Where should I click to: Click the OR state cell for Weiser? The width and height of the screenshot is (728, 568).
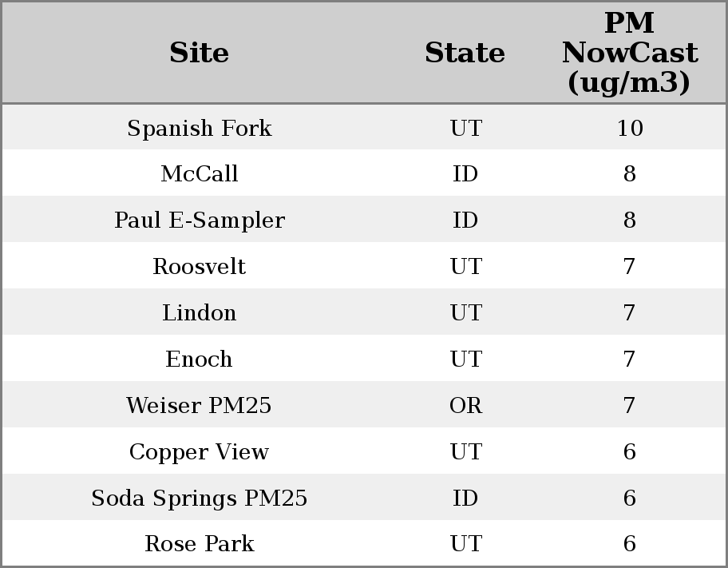pos(465,406)
